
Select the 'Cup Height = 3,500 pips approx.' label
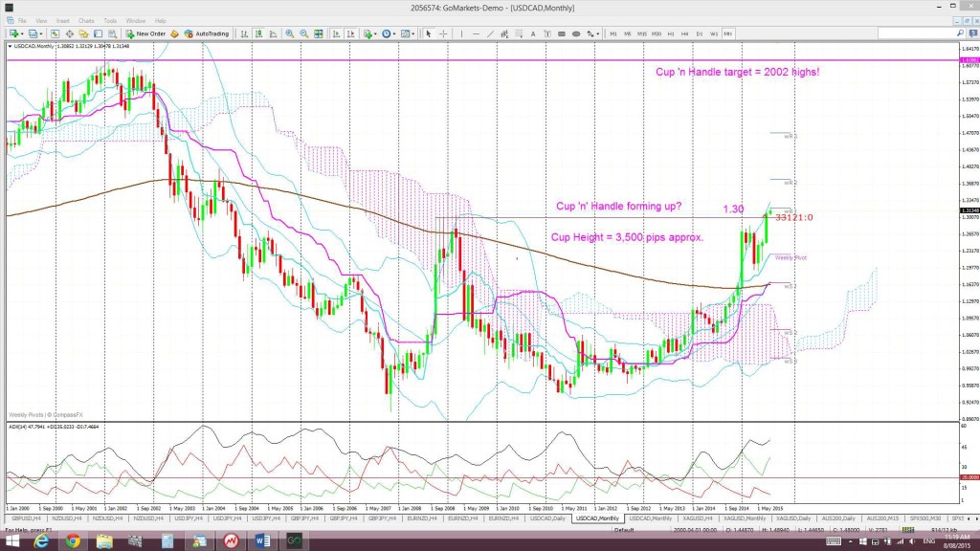tap(627, 237)
